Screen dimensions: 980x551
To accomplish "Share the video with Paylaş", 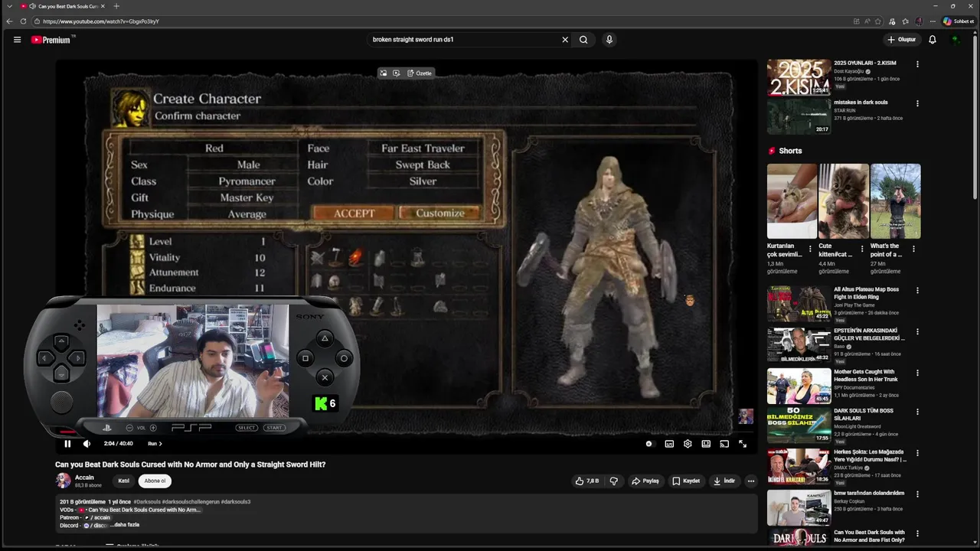I will [645, 481].
